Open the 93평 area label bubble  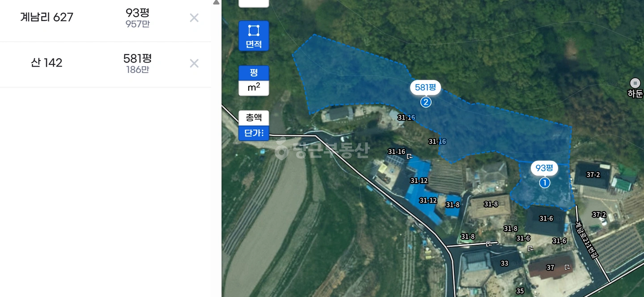[x=544, y=168]
